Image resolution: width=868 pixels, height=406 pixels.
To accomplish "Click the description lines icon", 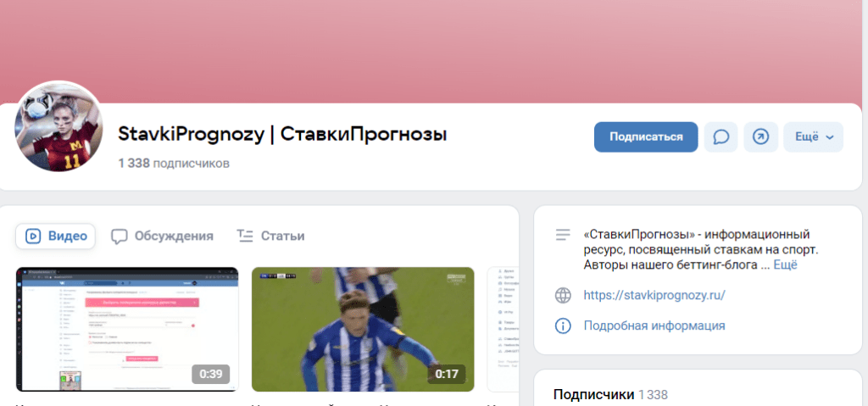I will click(563, 235).
